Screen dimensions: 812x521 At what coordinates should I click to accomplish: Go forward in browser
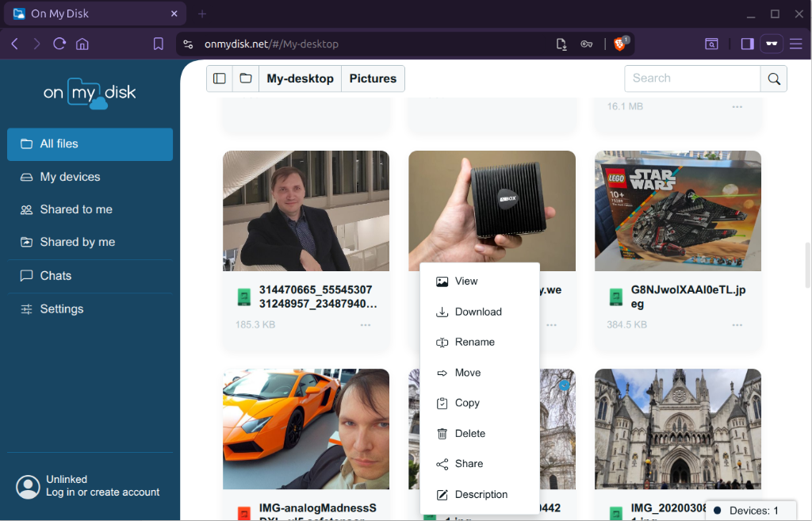36,44
